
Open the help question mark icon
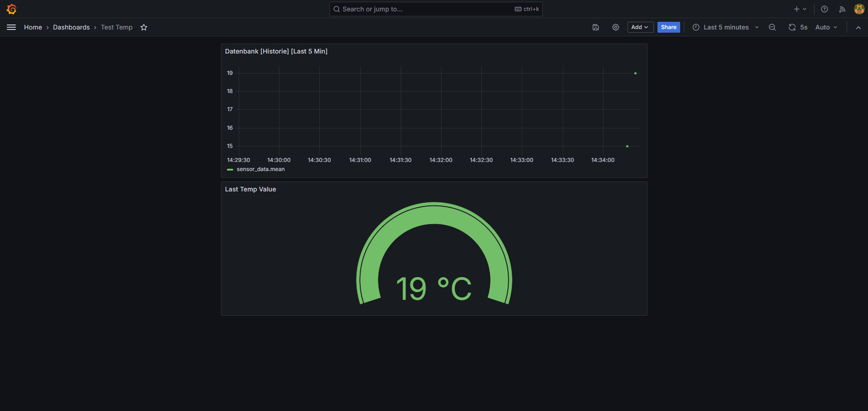pyautogui.click(x=824, y=9)
